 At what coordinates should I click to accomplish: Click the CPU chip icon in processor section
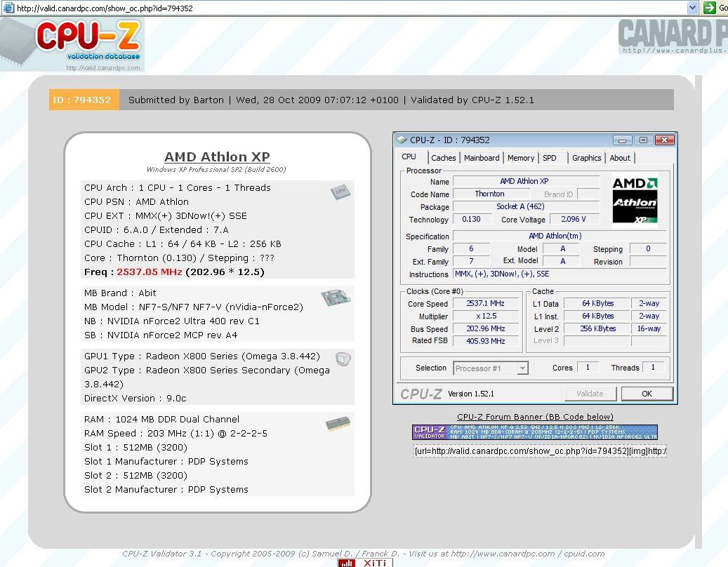tap(340, 191)
